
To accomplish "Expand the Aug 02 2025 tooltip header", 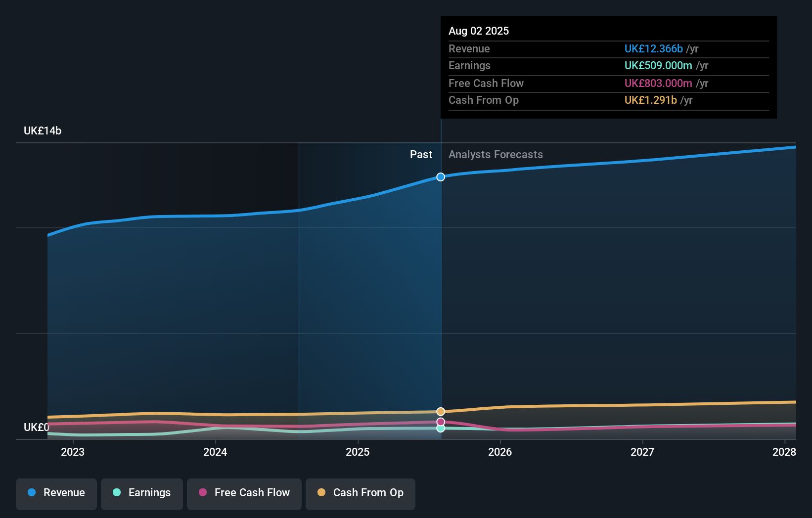I will point(479,31).
